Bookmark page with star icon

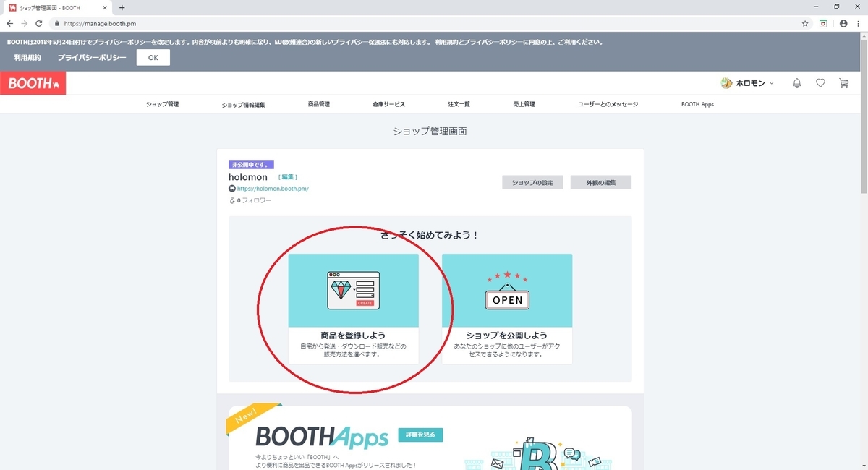tap(805, 23)
